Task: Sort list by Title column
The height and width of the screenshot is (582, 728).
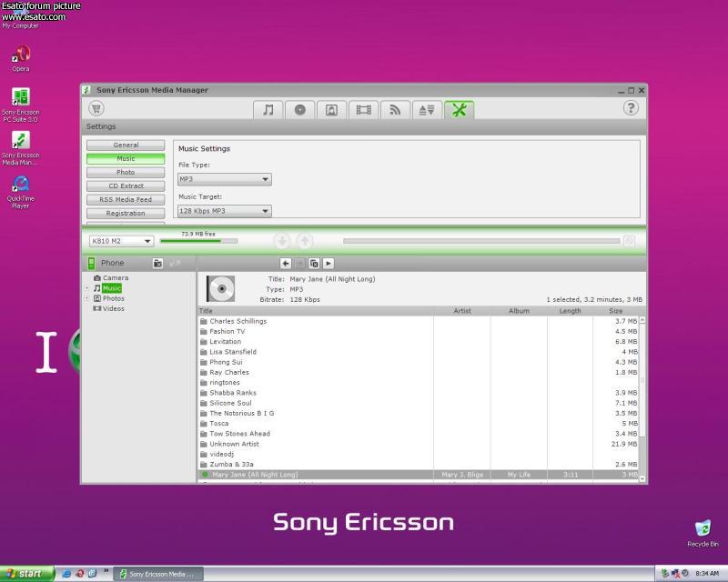Action: tap(316, 311)
